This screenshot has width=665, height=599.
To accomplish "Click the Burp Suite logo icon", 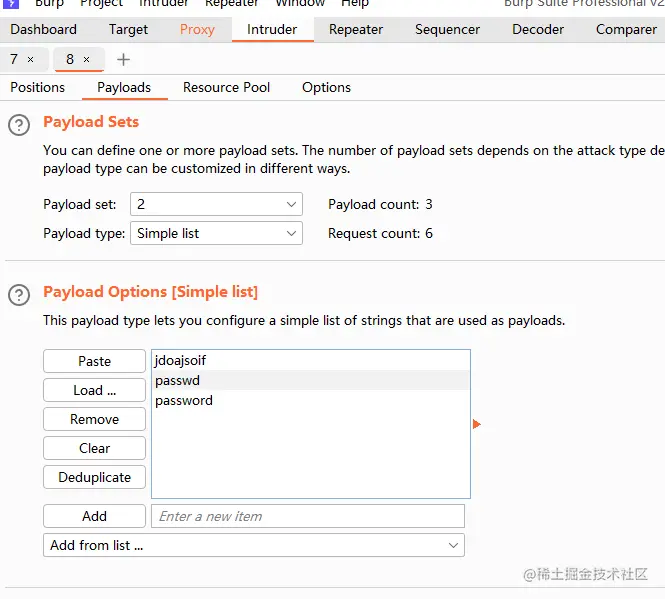I will point(11,4).
